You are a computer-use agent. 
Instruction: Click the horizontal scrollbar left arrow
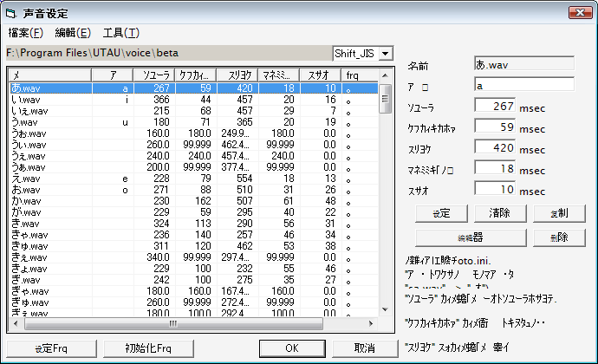16,323
